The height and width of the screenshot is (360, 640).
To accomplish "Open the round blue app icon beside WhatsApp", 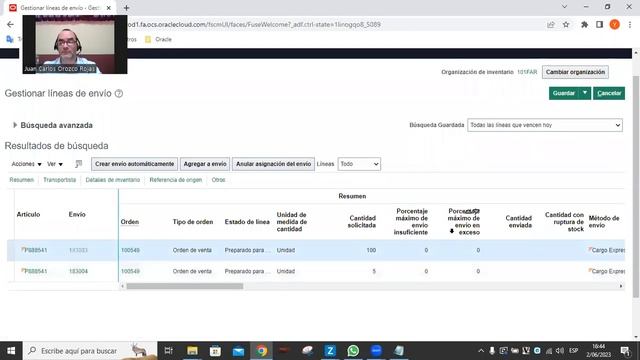I will (376, 351).
